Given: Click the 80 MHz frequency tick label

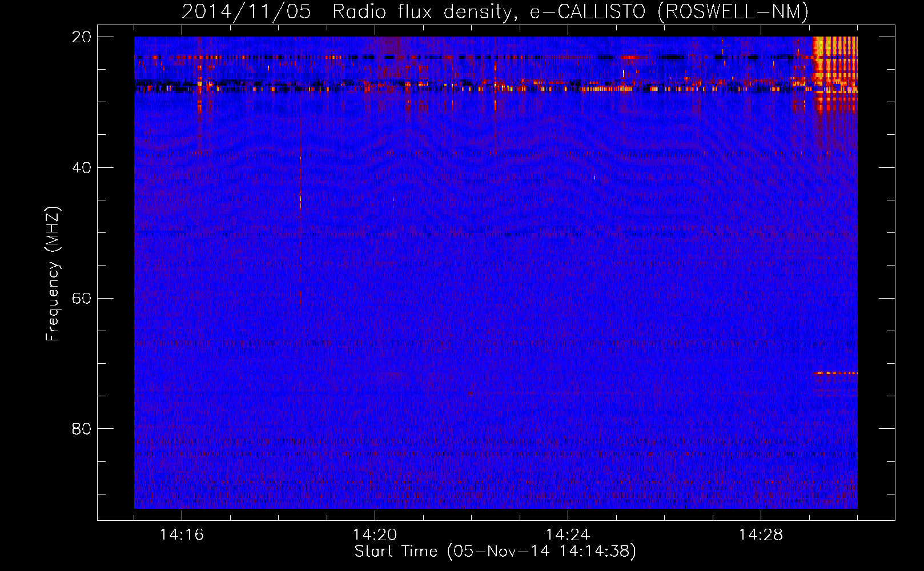Looking at the screenshot, I should coord(82,429).
